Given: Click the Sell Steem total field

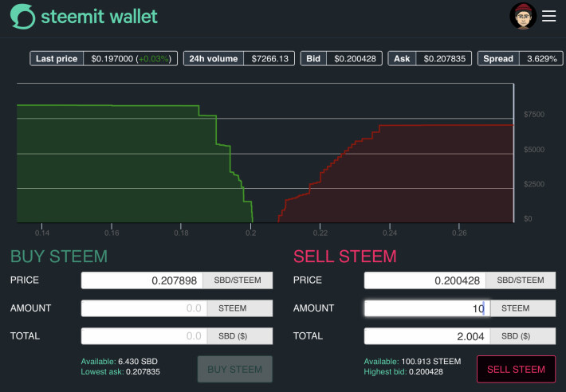Looking at the screenshot, I should pos(427,336).
